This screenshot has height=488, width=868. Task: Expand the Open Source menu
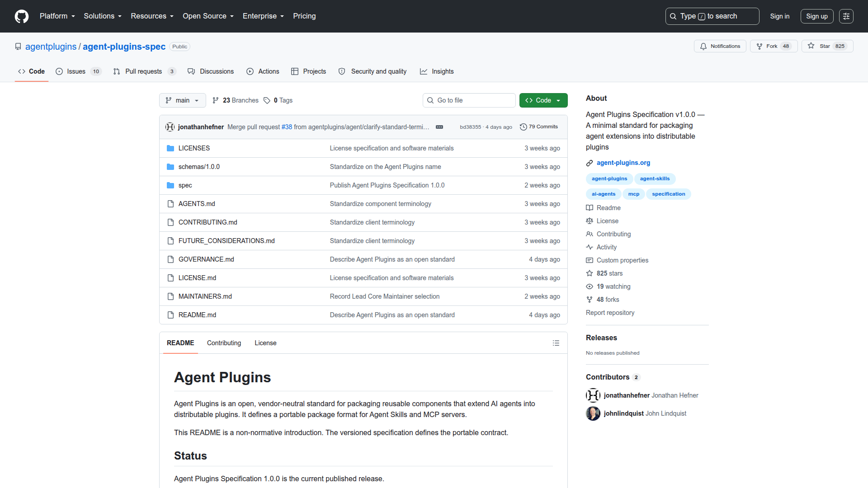click(x=208, y=16)
